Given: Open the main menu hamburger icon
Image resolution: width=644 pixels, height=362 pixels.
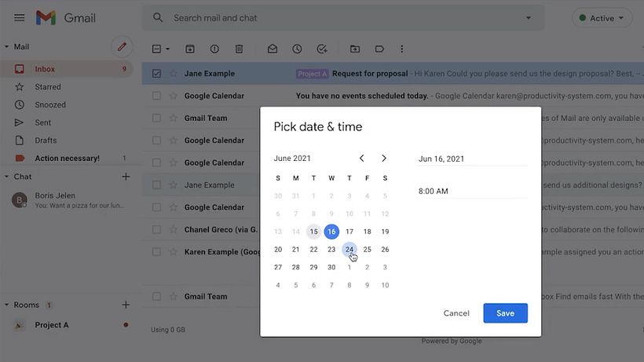Looking at the screenshot, I should click(x=20, y=18).
